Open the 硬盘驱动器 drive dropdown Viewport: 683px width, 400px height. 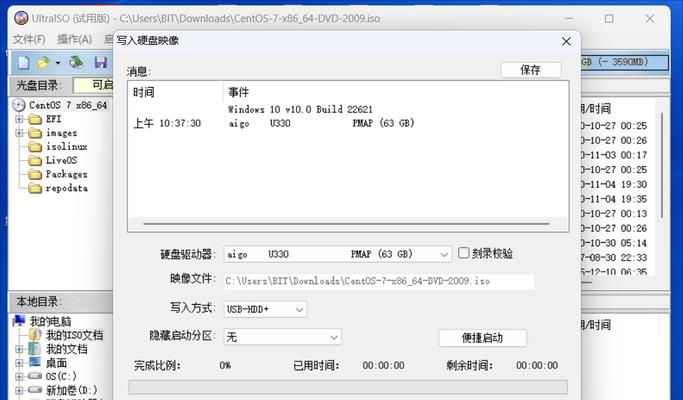(x=444, y=254)
